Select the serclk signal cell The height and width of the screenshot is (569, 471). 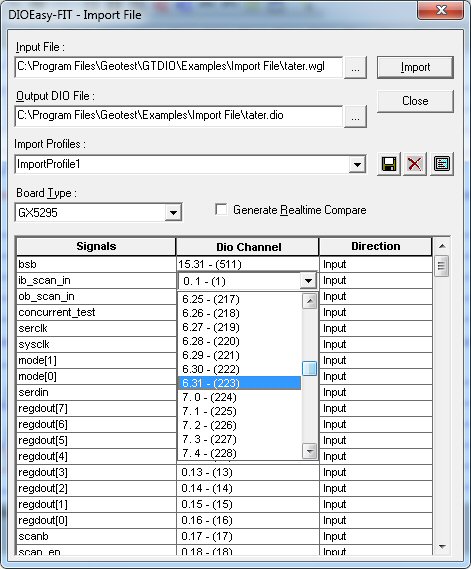point(96,328)
